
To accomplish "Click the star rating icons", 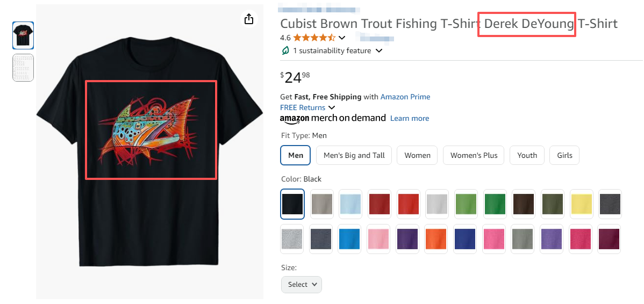I will tap(314, 38).
